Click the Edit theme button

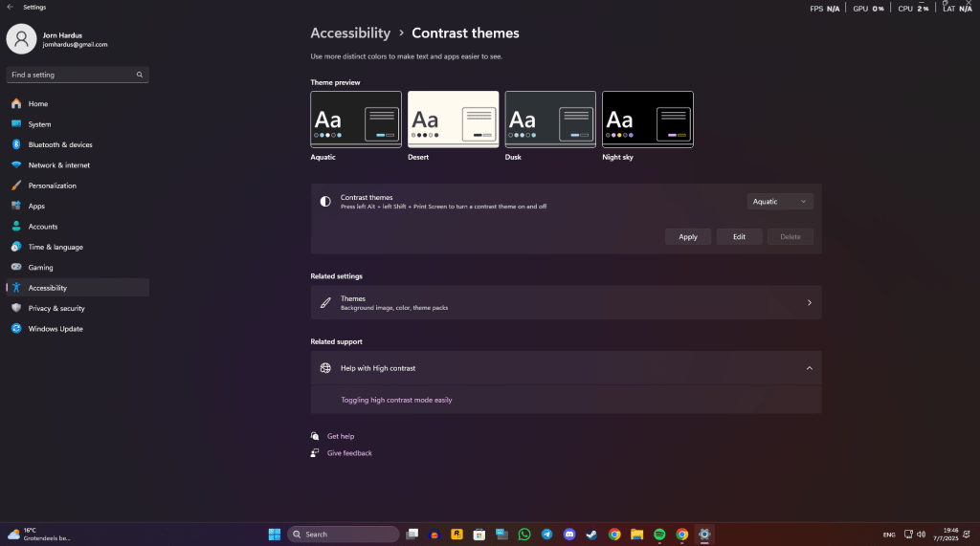(739, 236)
